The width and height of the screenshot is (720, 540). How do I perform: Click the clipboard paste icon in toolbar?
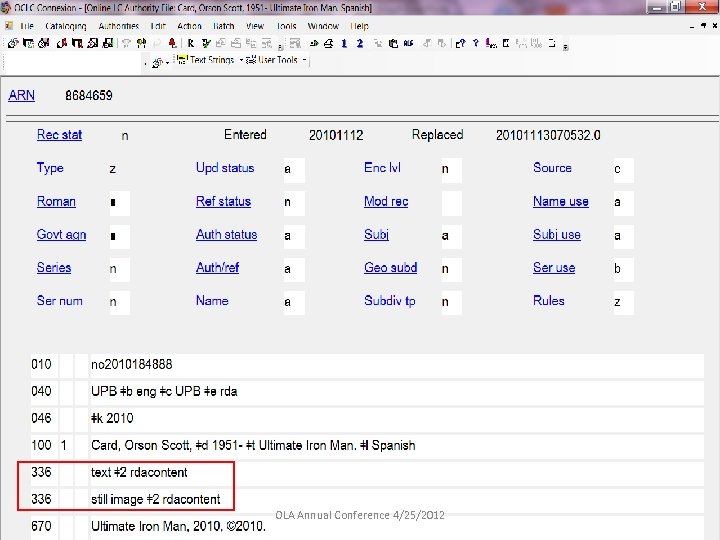coord(393,43)
